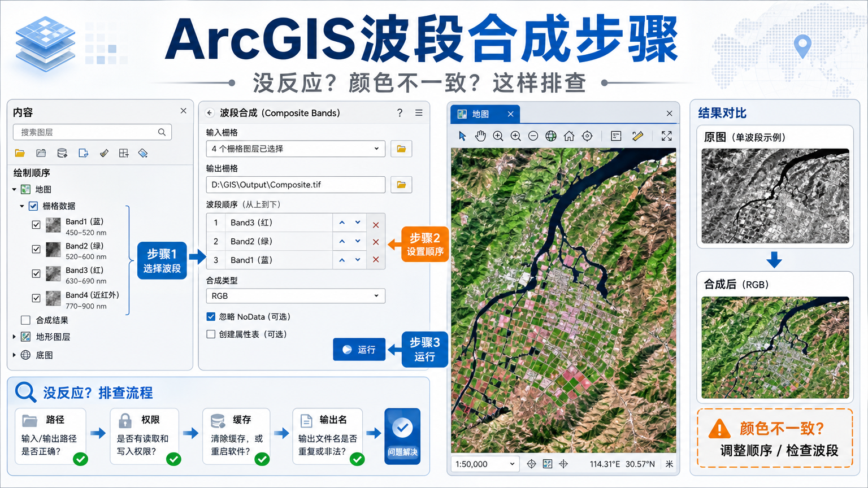Viewport: 868px width, 488px height.
Task: Open the 1:50,000 scale dropdown
Action: pyautogui.click(x=485, y=464)
